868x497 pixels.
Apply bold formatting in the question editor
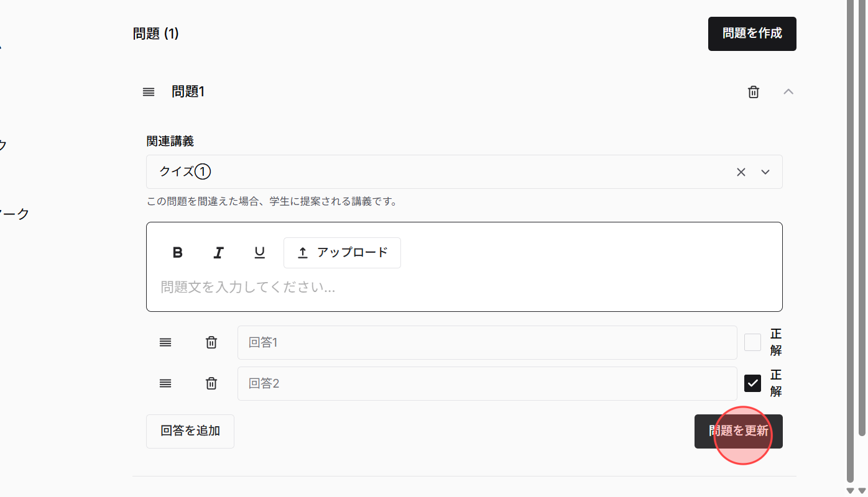(177, 252)
